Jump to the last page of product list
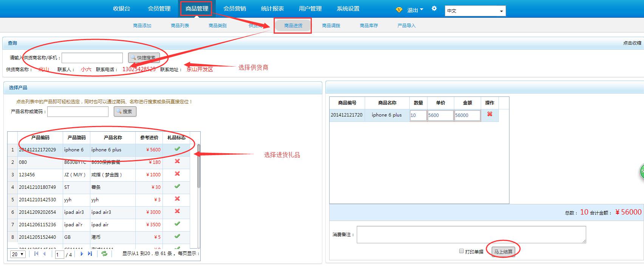This screenshot has width=644, height=266. tap(90, 254)
